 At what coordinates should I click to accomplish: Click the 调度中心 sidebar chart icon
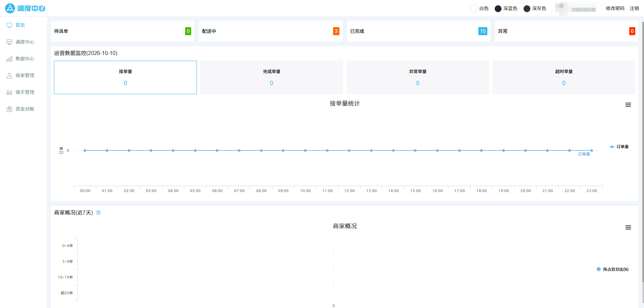(9, 42)
